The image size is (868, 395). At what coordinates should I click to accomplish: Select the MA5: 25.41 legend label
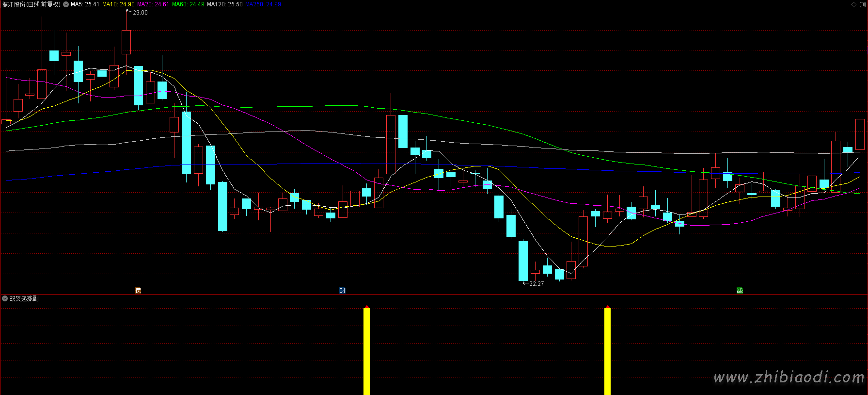click(x=85, y=4)
